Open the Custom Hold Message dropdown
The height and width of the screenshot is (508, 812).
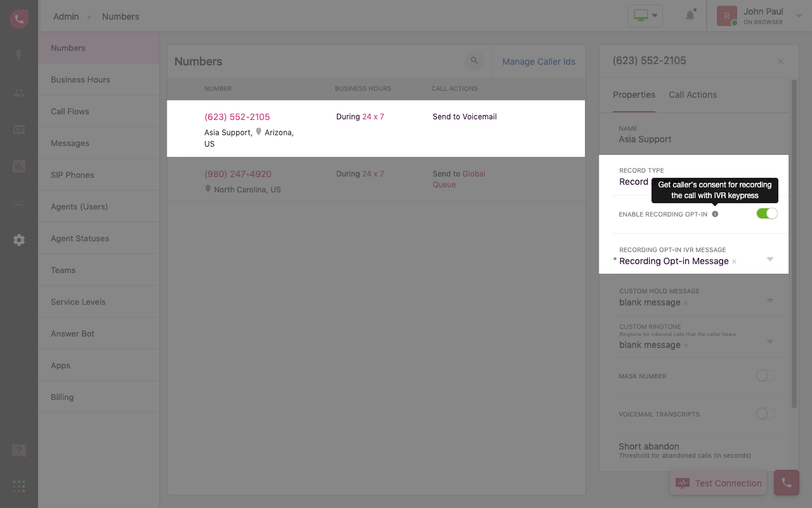pos(769,301)
